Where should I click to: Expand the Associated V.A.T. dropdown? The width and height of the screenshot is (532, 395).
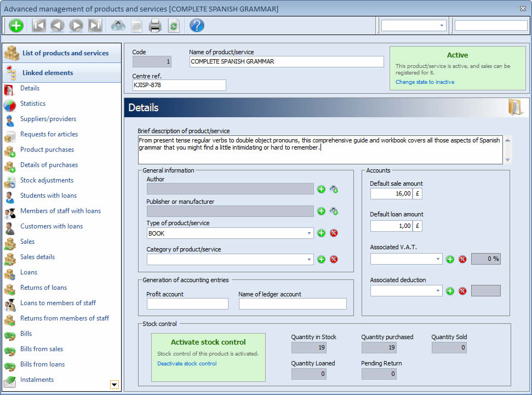[x=438, y=259]
